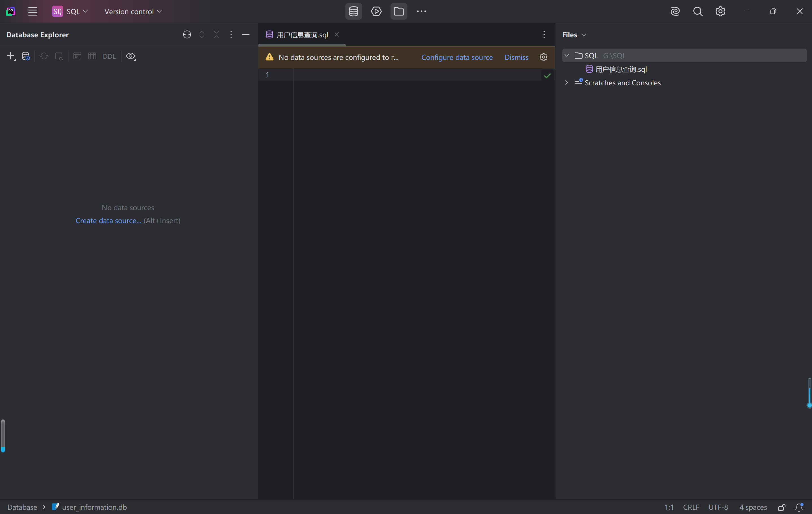812x514 pixels.
Task: Open the SQL project dropdown
Action: click(70, 12)
